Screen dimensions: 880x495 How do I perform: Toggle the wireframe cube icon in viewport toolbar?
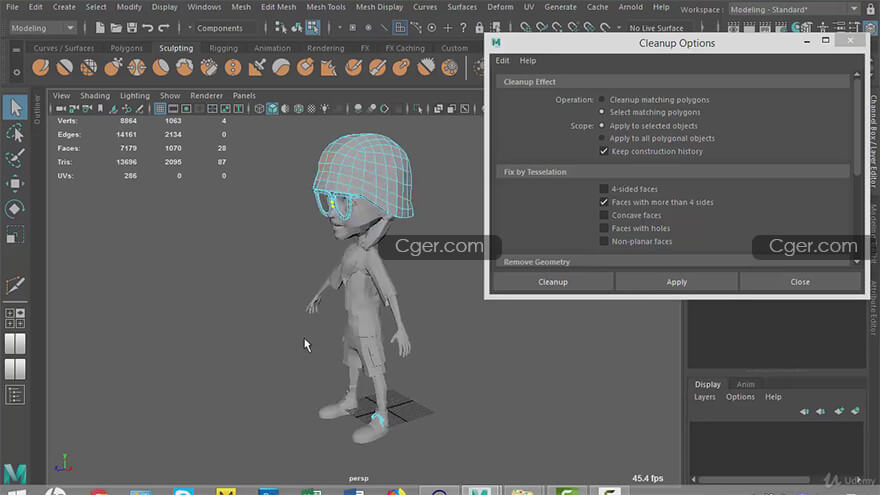coord(259,108)
